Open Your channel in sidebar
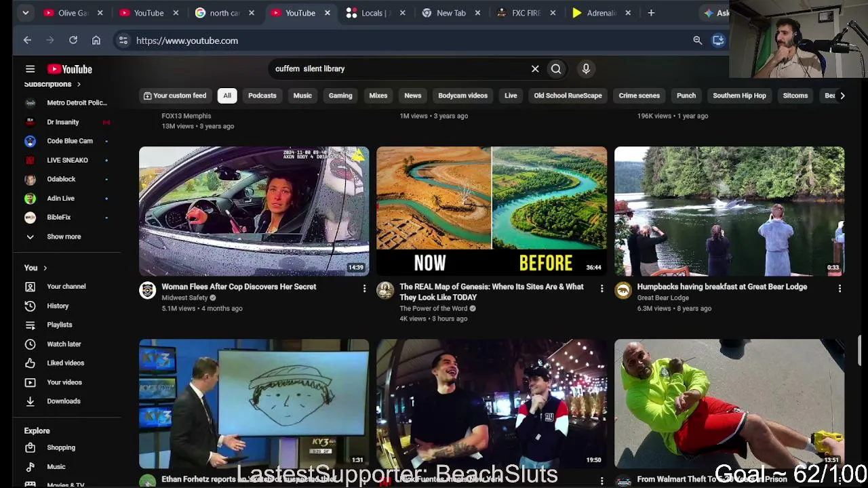Viewport: 868px width, 488px height. pos(66,287)
